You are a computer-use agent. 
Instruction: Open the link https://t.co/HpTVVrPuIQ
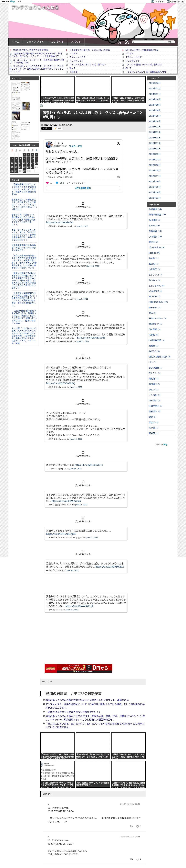tap(61, 384)
